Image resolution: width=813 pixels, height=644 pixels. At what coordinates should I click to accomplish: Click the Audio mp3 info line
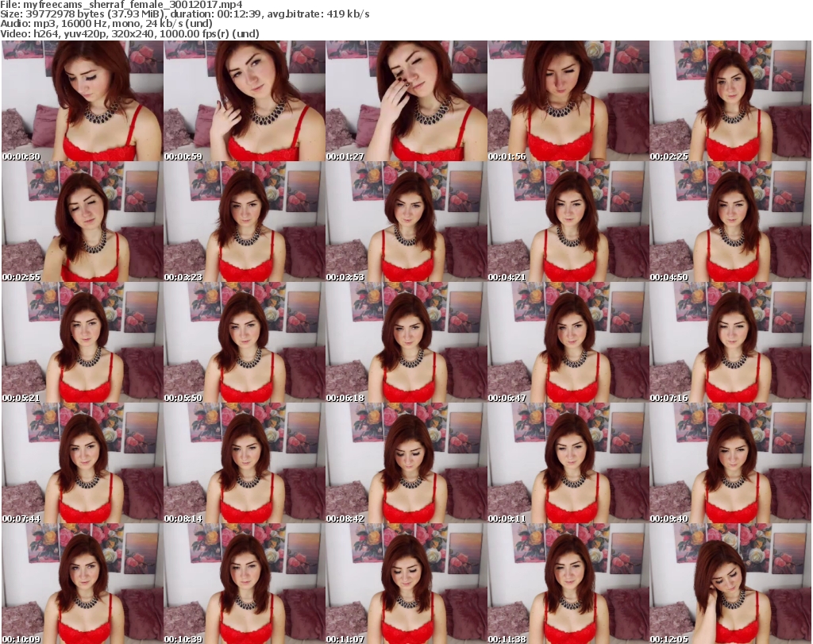[106, 24]
